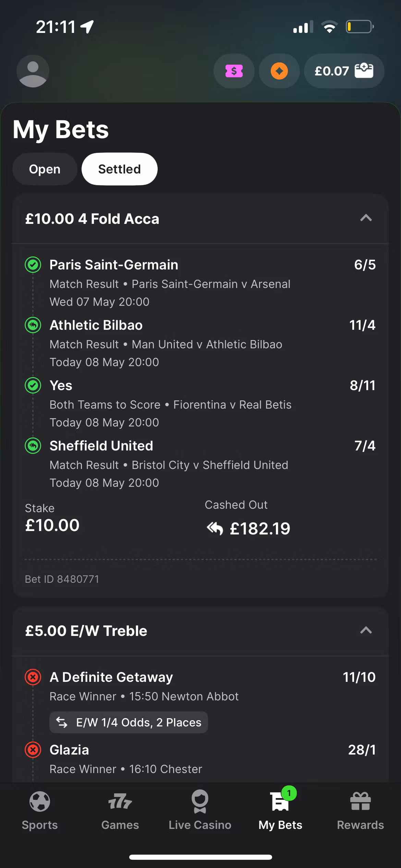Image resolution: width=401 pixels, height=868 pixels.
Task: Go to the Sports section
Action: [x=40, y=810]
